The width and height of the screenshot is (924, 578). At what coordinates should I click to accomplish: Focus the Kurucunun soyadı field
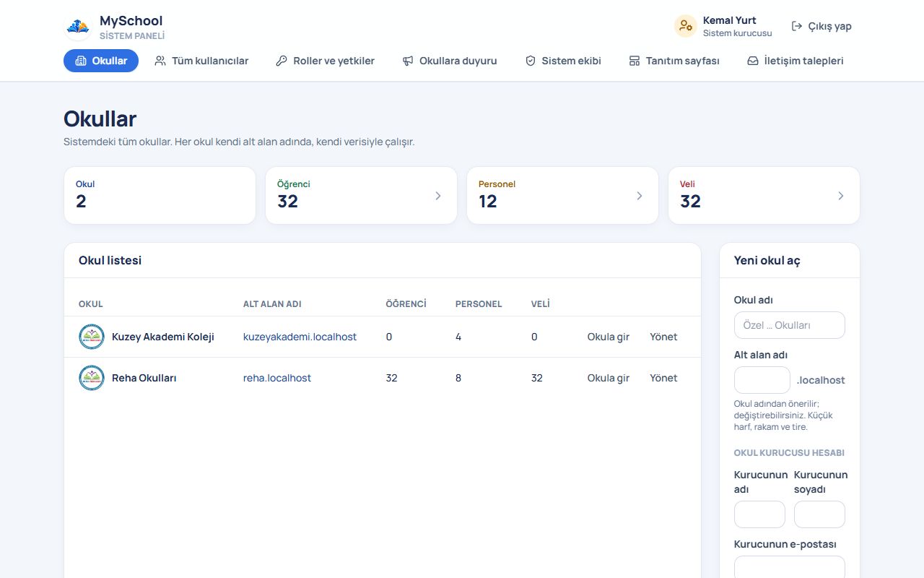(819, 514)
